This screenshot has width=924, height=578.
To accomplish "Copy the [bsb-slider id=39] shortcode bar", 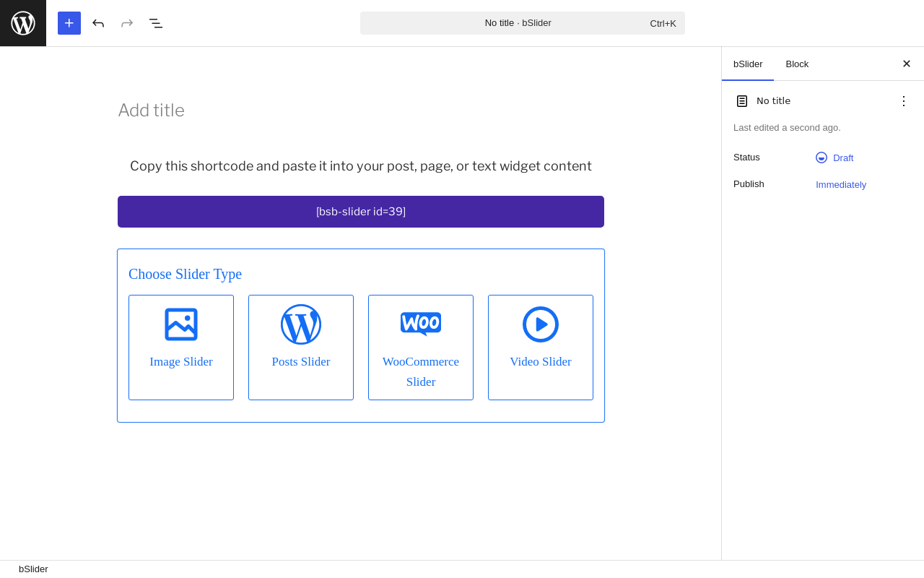I will pos(361,212).
